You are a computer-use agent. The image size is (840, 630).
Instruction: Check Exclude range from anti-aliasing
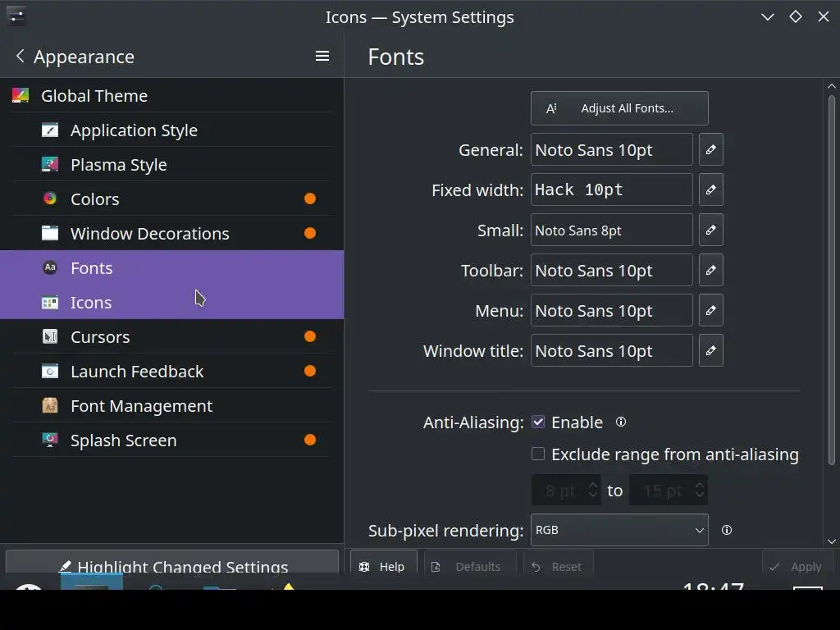[538, 454]
